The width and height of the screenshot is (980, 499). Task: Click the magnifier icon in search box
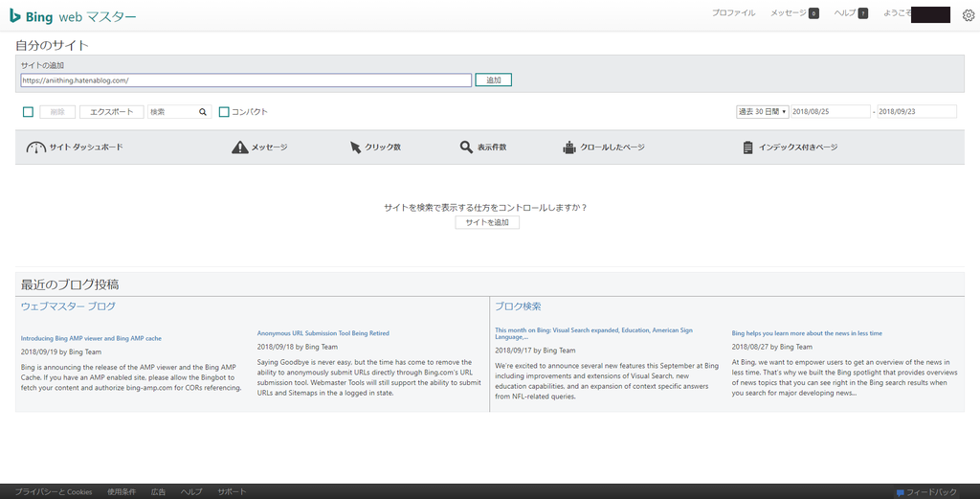tap(203, 112)
